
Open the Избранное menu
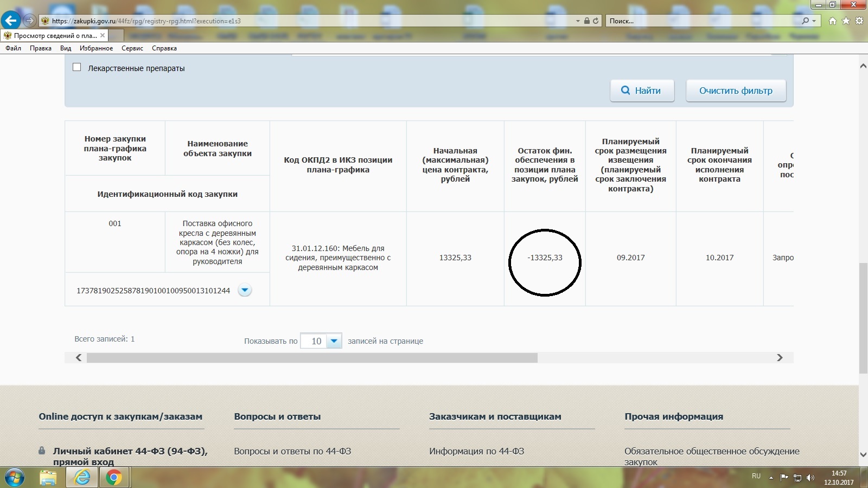pos(96,48)
